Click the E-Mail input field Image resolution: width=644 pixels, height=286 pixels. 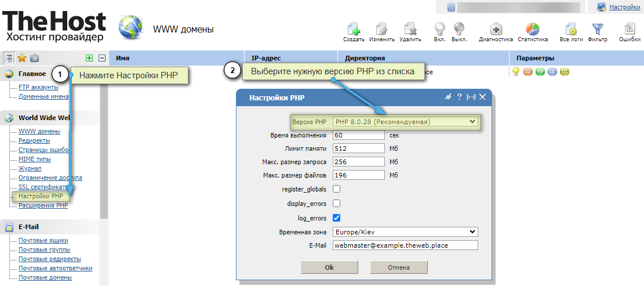click(405, 245)
